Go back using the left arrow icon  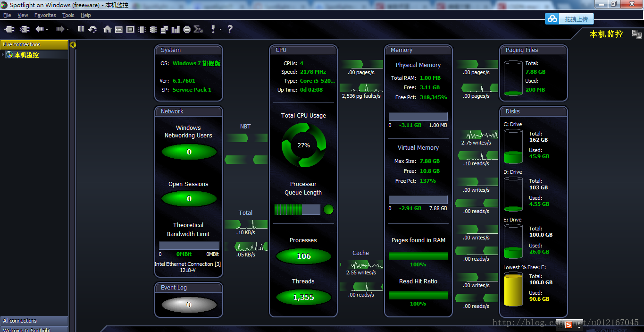39,29
